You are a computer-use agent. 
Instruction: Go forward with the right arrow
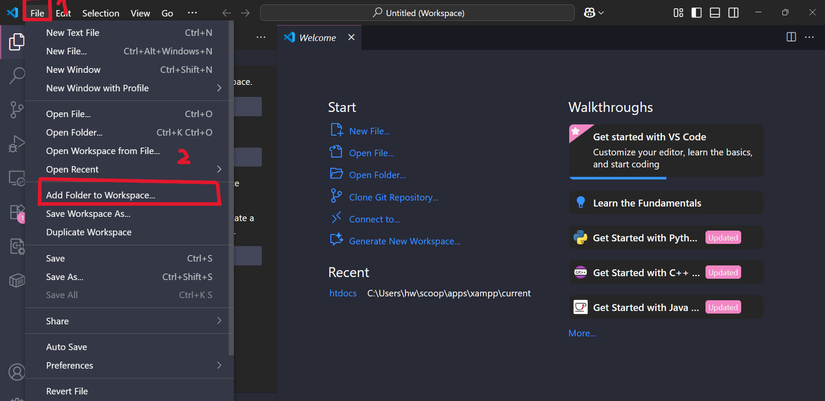coord(245,13)
